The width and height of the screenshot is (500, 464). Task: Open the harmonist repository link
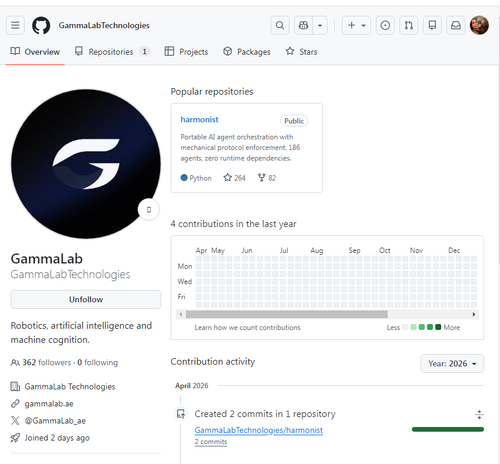tap(199, 120)
